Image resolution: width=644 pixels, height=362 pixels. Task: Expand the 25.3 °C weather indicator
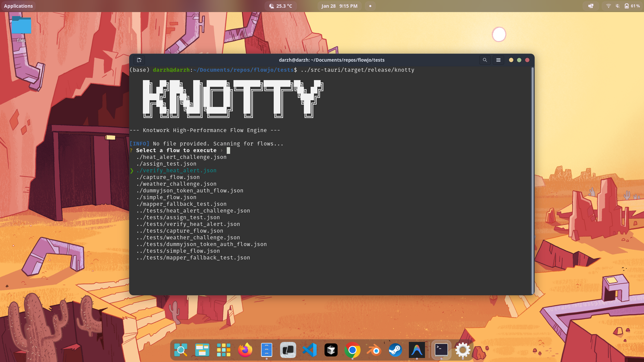(x=281, y=6)
